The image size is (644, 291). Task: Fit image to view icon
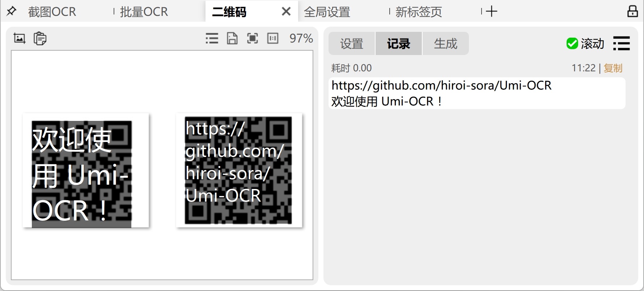[253, 38]
